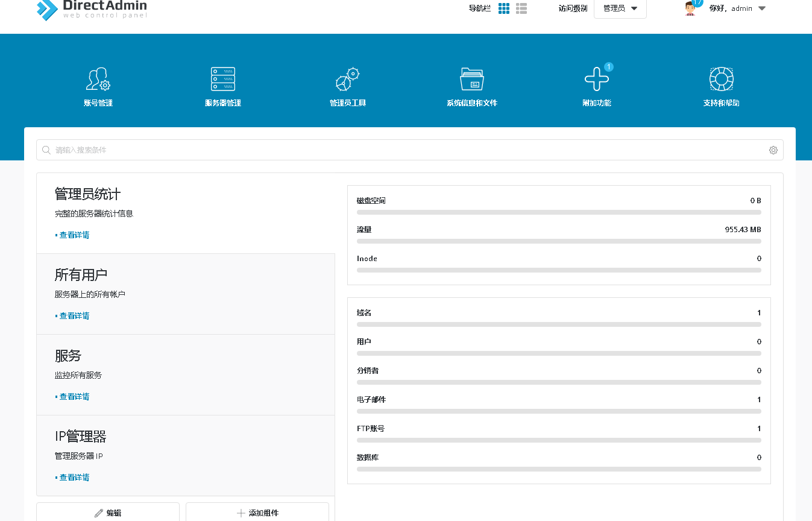Focus the 请输入搜索条件 search field
Viewport: 812px width, 521px height.
click(410, 150)
